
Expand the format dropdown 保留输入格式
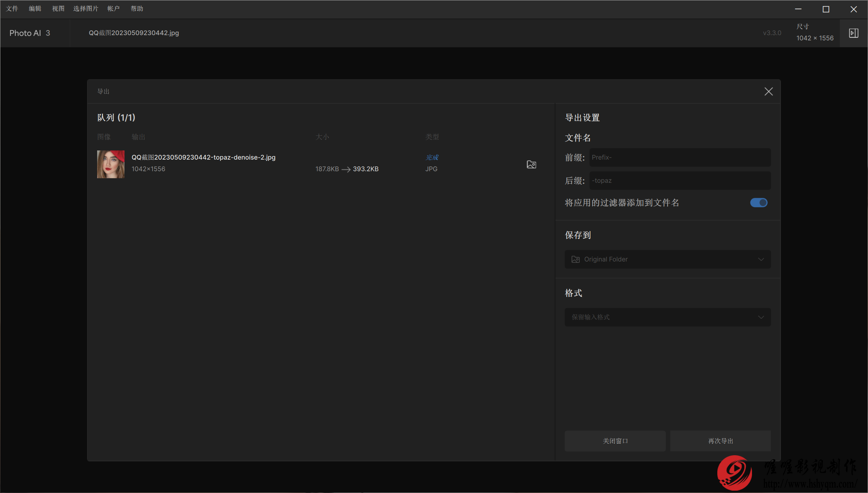[668, 317]
